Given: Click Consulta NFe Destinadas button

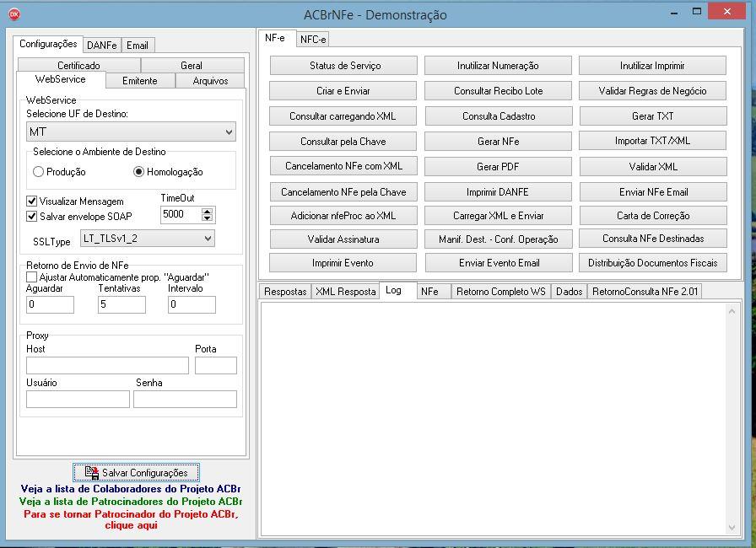Looking at the screenshot, I should pyautogui.click(x=653, y=239).
